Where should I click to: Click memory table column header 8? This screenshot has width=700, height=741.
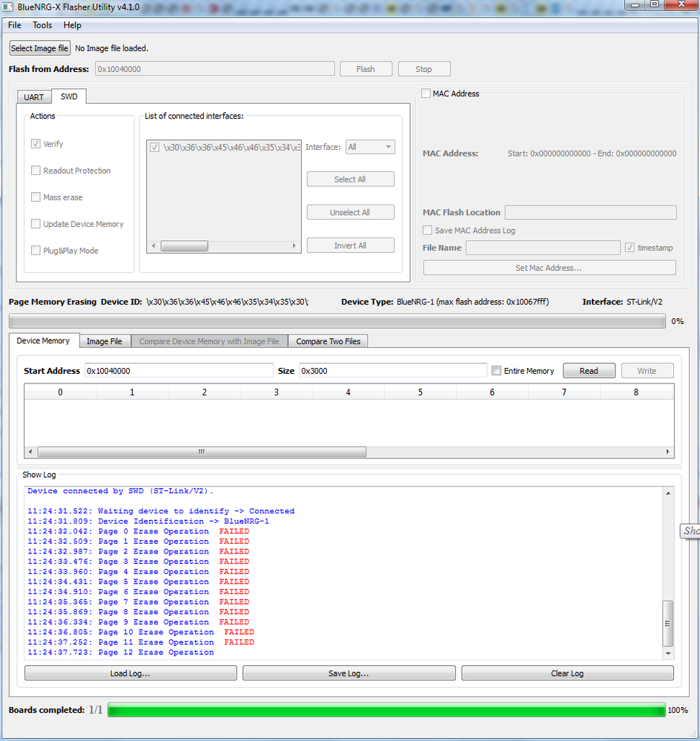point(636,392)
